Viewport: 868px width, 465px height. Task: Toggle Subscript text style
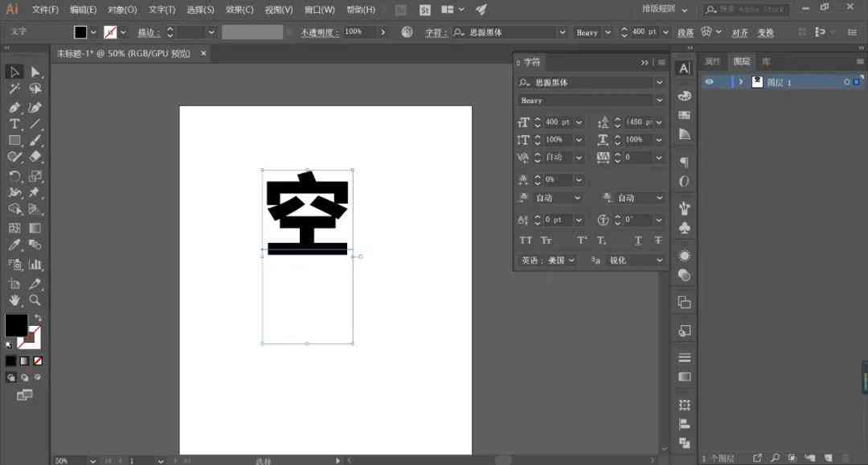click(x=602, y=240)
